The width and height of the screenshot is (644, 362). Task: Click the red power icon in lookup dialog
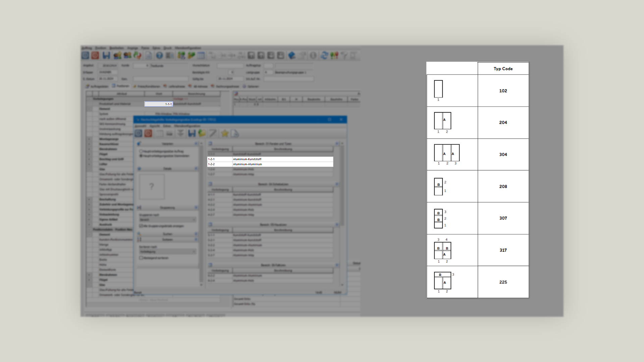(148, 133)
